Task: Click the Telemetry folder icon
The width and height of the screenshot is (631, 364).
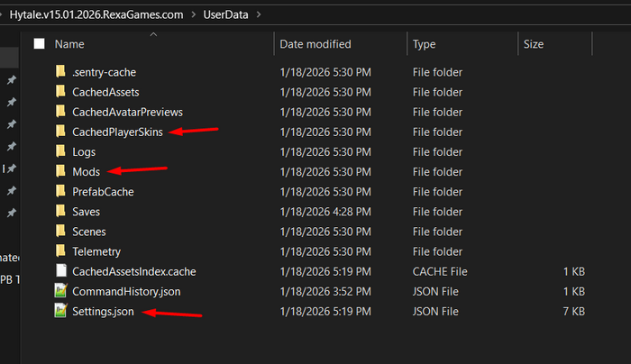Action: click(x=60, y=251)
